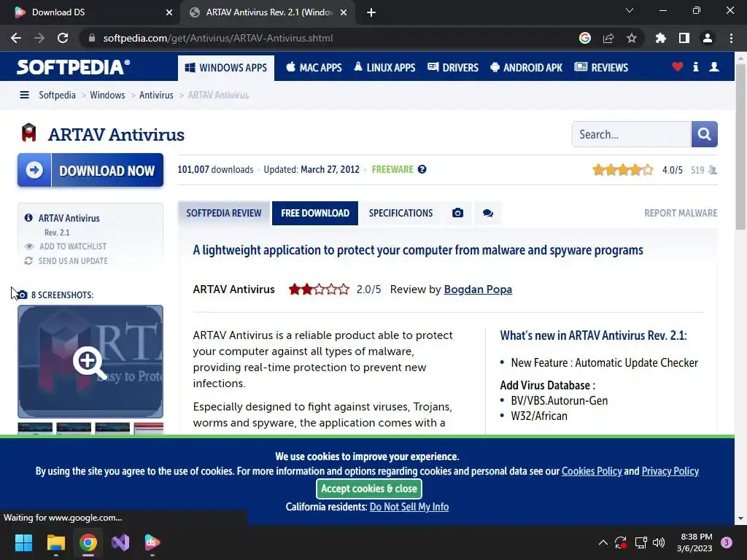Open Bogdan Popa reviewer link
The height and width of the screenshot is (560, 747).
(x=478, y=289)
